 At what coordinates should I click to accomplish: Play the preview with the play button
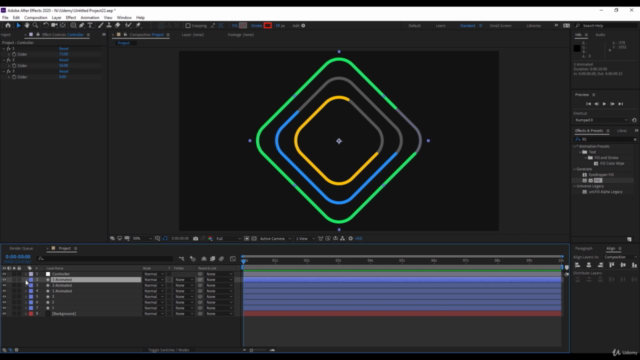click(604, 104)
